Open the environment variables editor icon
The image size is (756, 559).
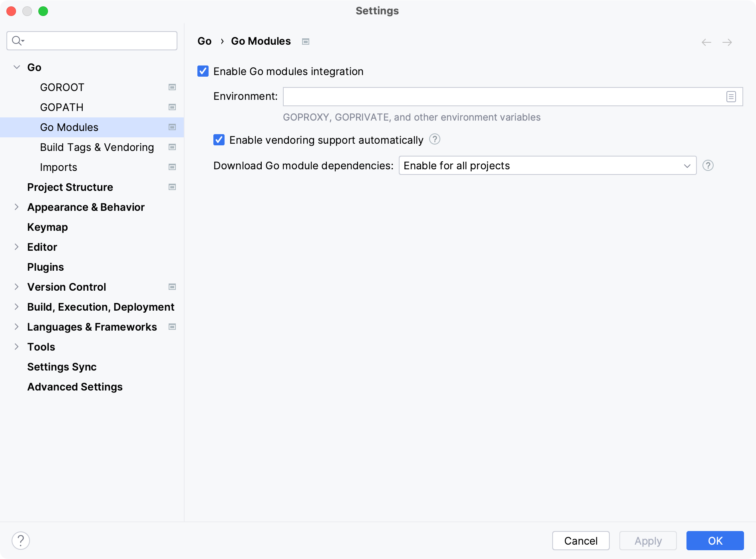(x=731, y=97)
